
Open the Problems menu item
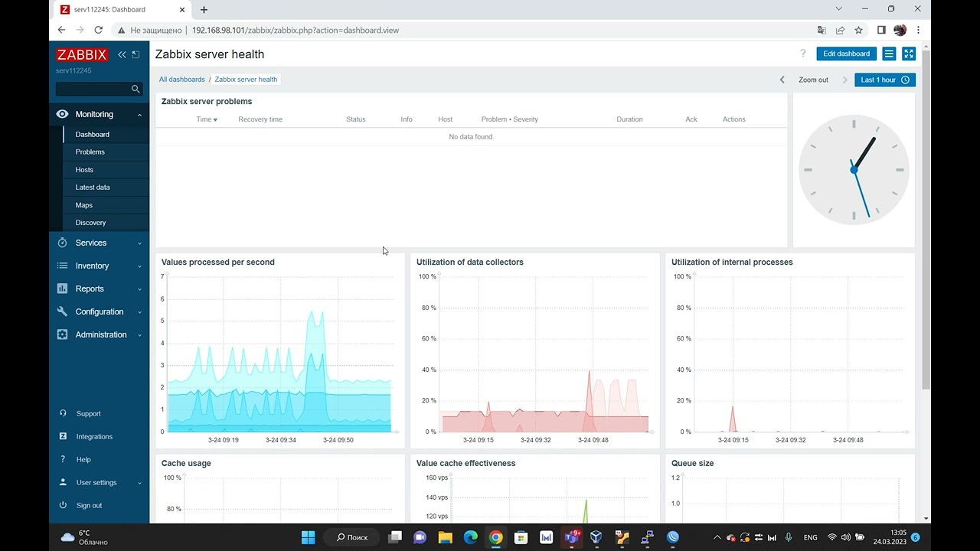click(x=106, y=152)
